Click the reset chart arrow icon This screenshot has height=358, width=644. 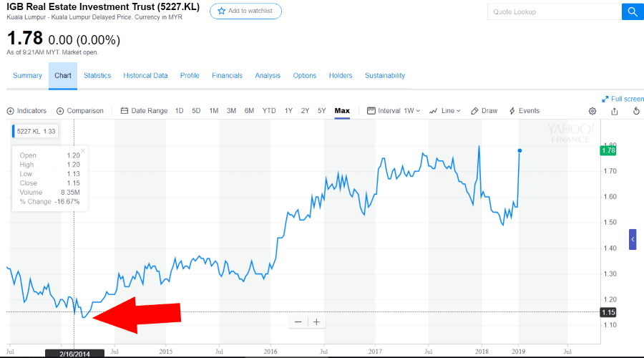636,111
